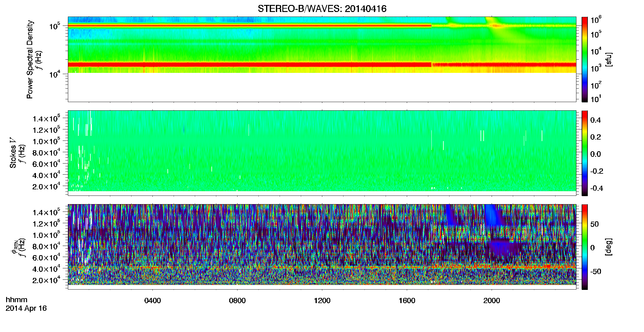Click the -50 tick on degrees color bar
Image resolution: width=644 pixels, height=332 pixels.
(596, 272)
